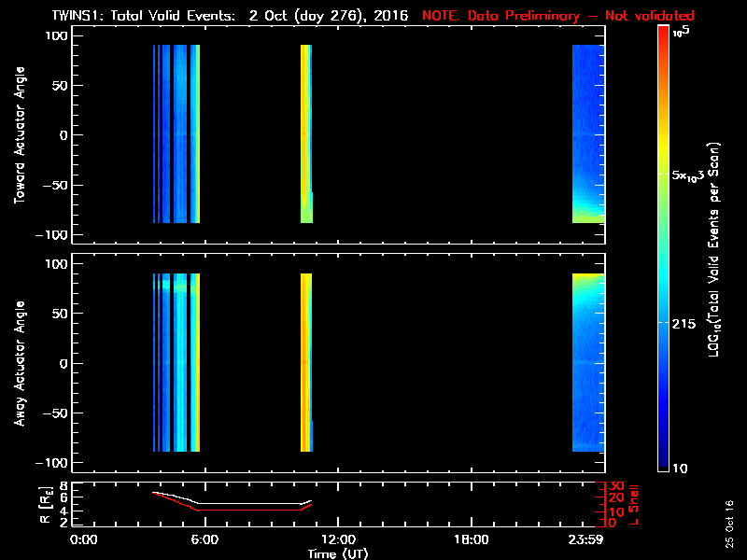Click the 6:00 time tick label
Image resolution: width=747 pixels, height=560 pixels.
tap(204, 539)
